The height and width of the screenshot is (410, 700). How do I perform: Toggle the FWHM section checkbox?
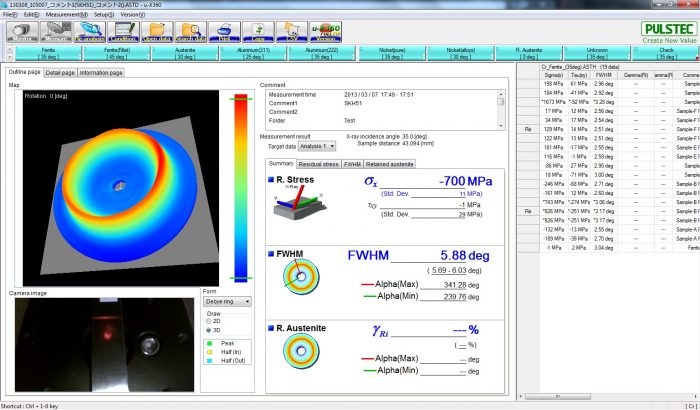(x=270, y=254)
